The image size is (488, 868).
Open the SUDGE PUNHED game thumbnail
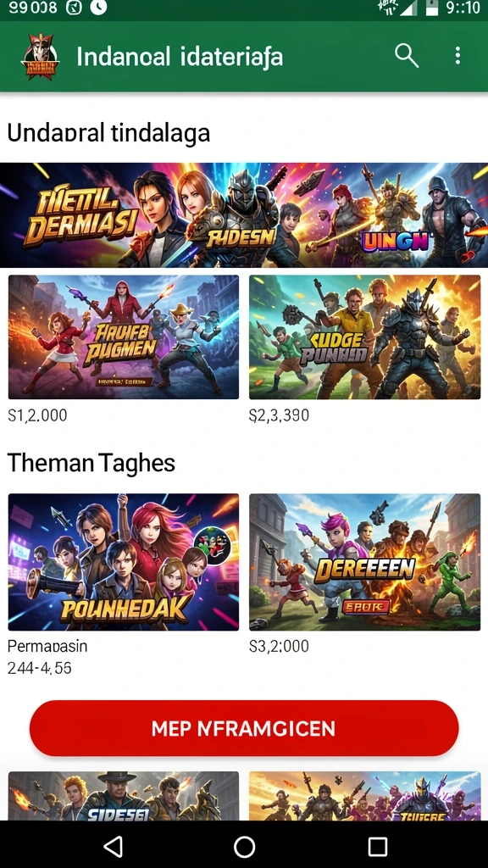pyautogui.click(x=364, y=337)
